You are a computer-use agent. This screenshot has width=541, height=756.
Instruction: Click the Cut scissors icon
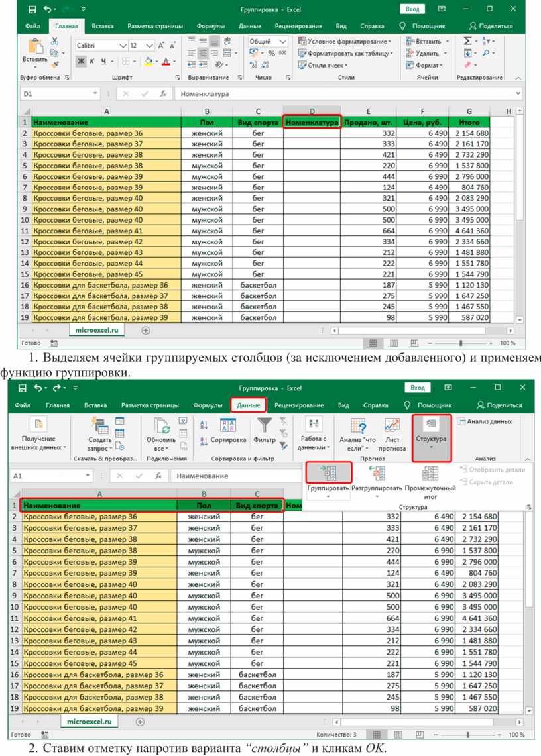coord(54,42)
